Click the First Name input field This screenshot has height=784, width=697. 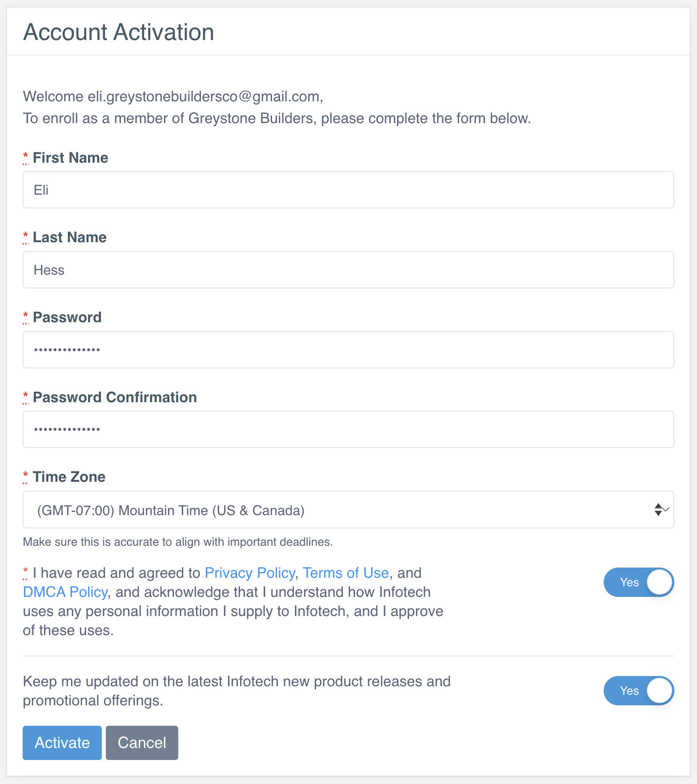coord(348,190)
